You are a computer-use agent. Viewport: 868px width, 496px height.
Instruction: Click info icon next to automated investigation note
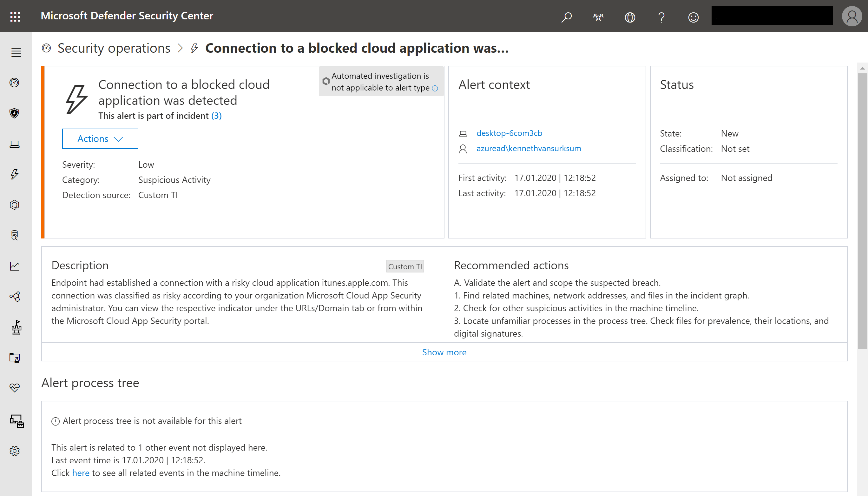[435, 88]
